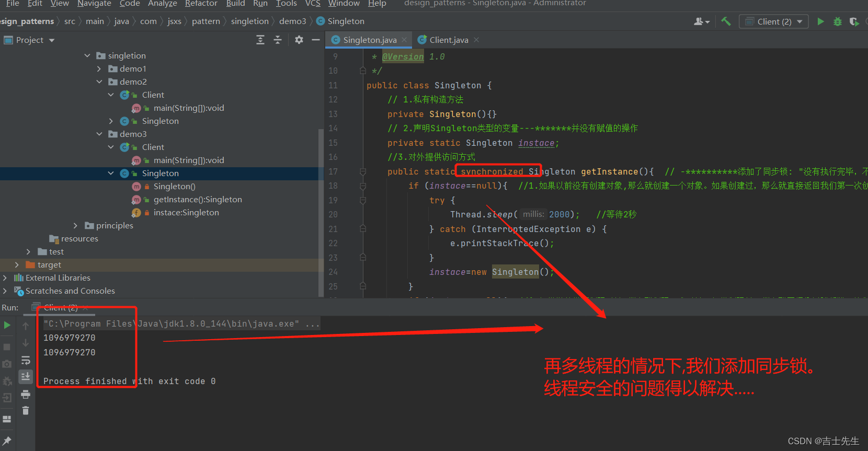The width and height of the screenshot is (868, 451).
Task: Open the Tools menu
Action: click(x=286, y=3)
